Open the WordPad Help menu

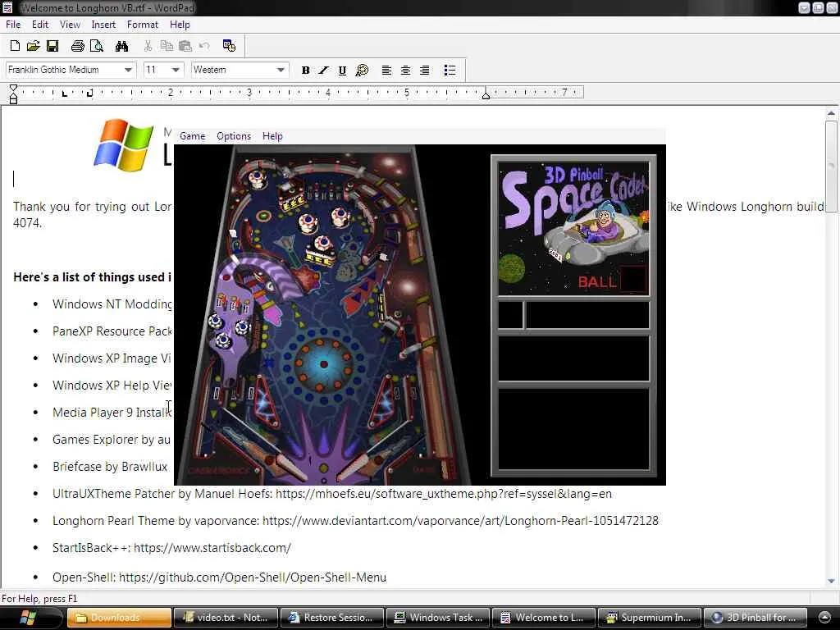180,25
